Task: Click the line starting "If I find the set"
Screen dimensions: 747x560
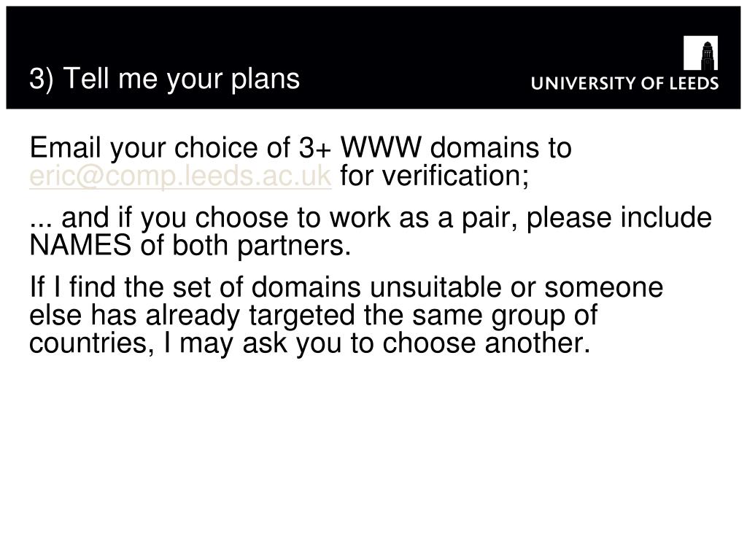Action: coord(347,287)
